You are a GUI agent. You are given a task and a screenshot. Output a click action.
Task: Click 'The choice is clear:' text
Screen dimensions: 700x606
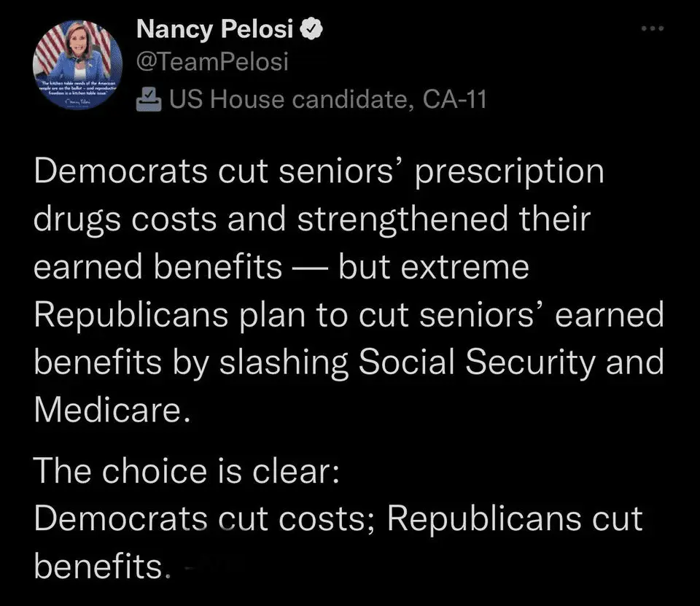pos(185,471)
